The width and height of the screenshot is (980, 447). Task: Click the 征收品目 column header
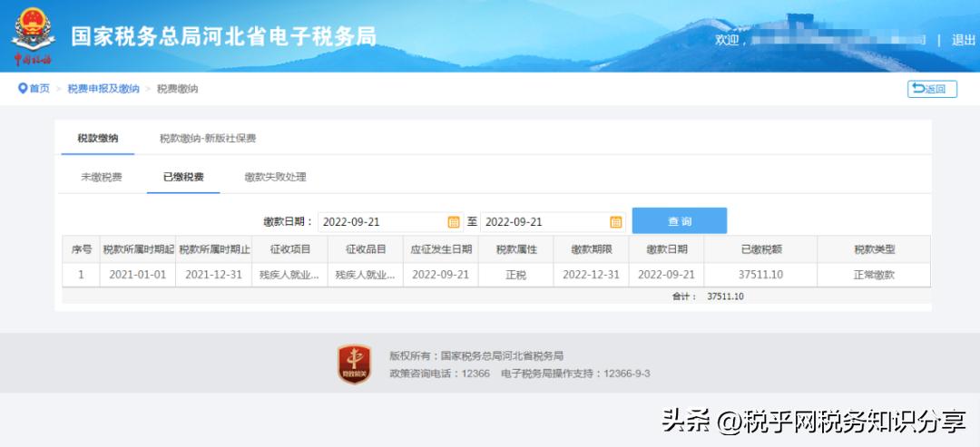point(366,249)
